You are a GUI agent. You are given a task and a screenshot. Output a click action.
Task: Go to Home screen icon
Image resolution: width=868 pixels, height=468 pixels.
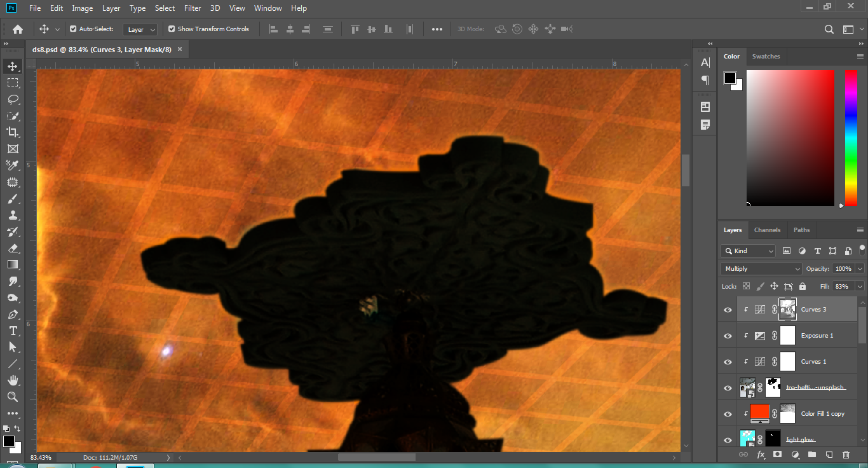pos(18,29)
